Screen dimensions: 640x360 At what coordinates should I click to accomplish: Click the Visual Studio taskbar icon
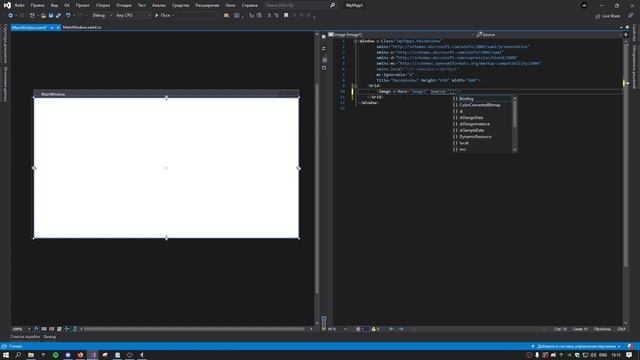[x=92, y=355]
